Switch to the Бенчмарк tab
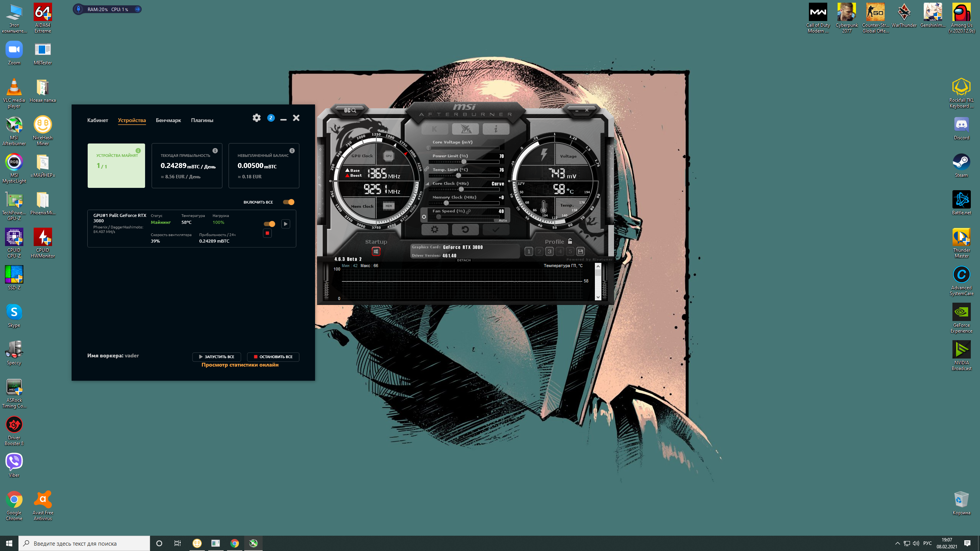This screenshot has width=980, height=551. (168, 120)
